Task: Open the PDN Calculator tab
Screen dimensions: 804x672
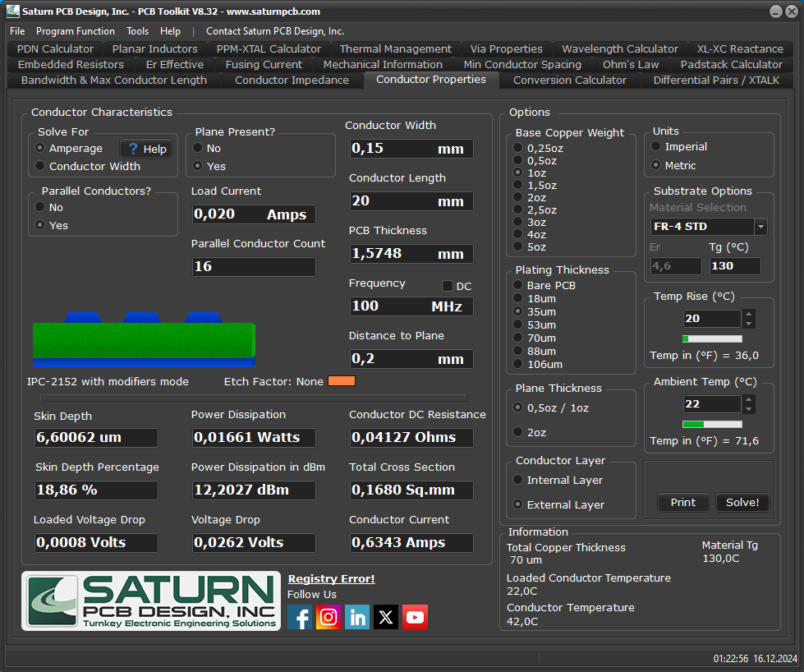Action: tap(55, 48)
